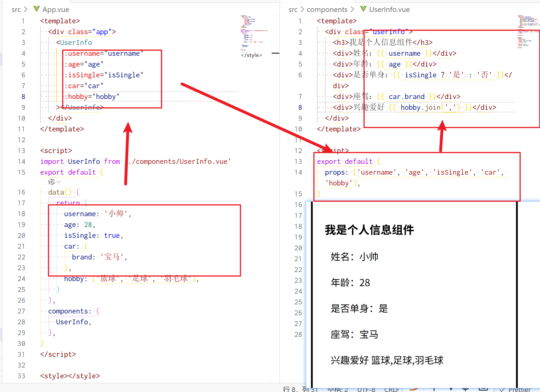
Task: Click the Vue file icon beside App.vue
Action: coord(36,9)
